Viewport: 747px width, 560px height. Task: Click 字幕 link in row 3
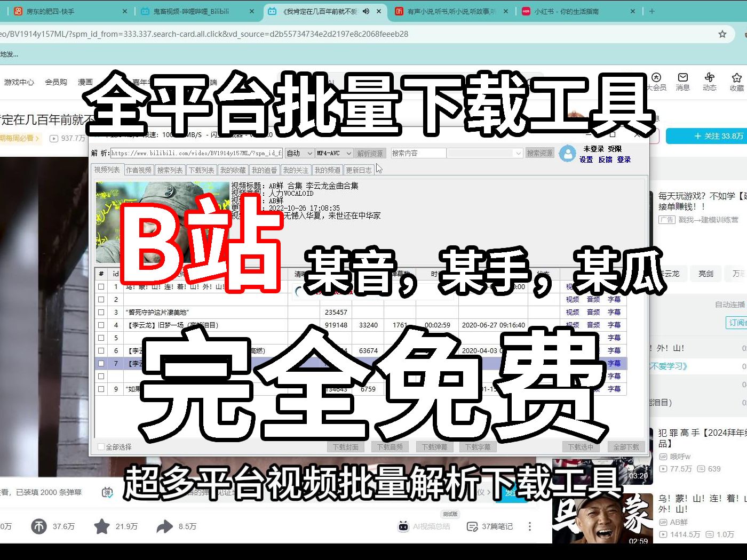(614, 312)
